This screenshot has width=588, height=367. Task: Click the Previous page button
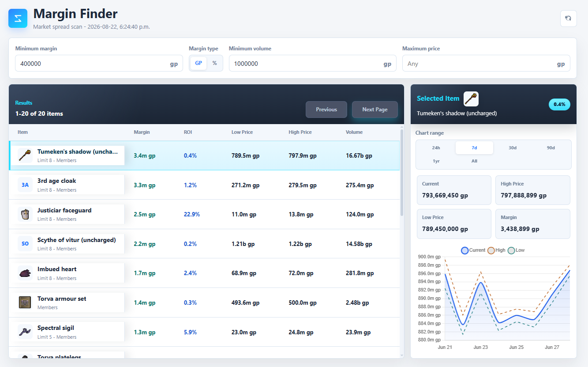pyautogui.click(x=326, y=110)
